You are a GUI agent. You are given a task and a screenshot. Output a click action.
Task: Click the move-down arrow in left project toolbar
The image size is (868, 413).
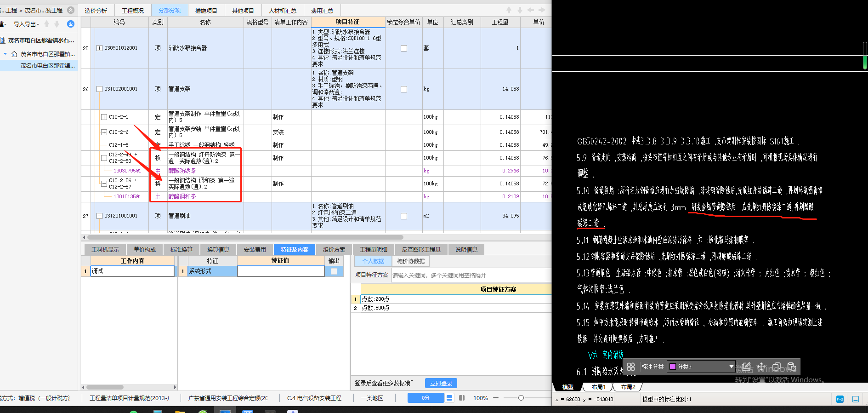57,24
